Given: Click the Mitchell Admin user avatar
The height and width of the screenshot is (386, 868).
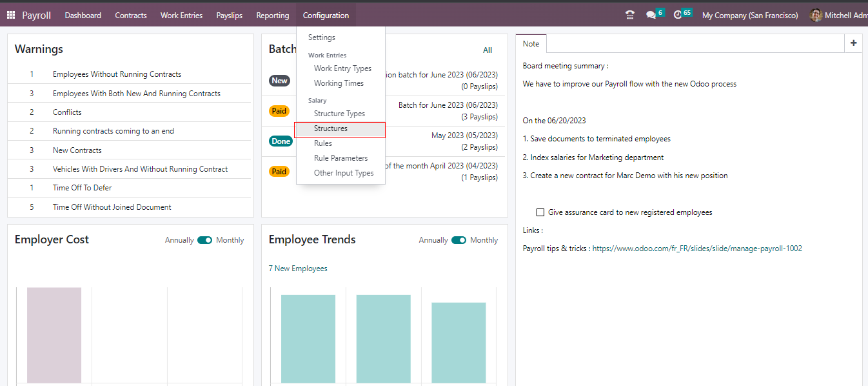Looking at the screenshot, I should (816, 15).
